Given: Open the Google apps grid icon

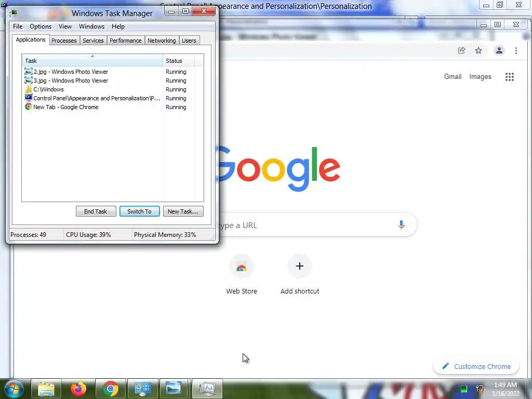Looking at the screenshot, I should coord(510,77).
